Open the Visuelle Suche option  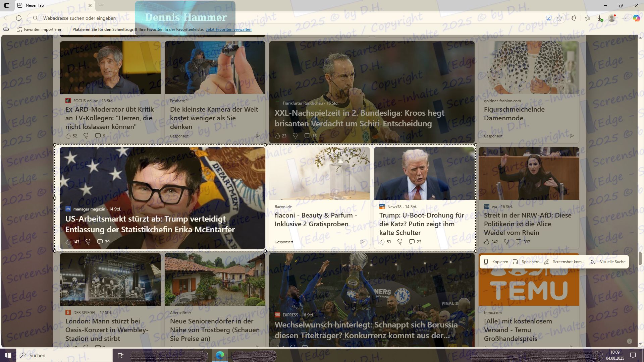[608, 262]
